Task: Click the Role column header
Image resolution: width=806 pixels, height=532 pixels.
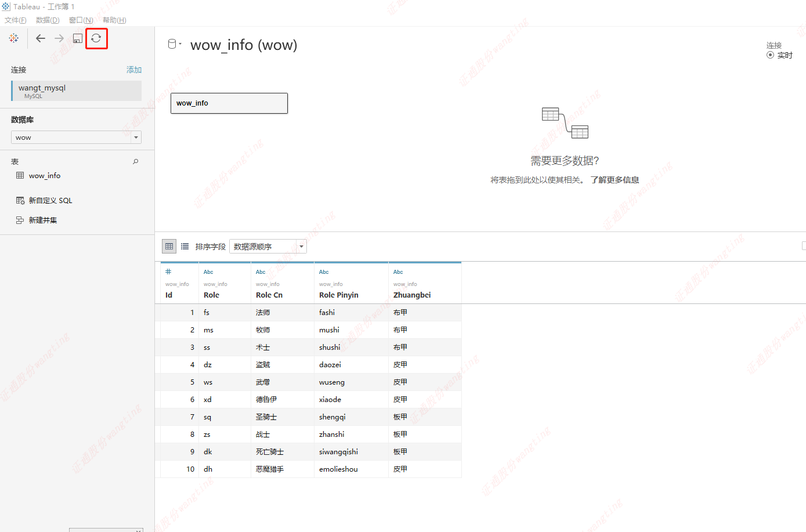Action: click(x=211, y=295)
